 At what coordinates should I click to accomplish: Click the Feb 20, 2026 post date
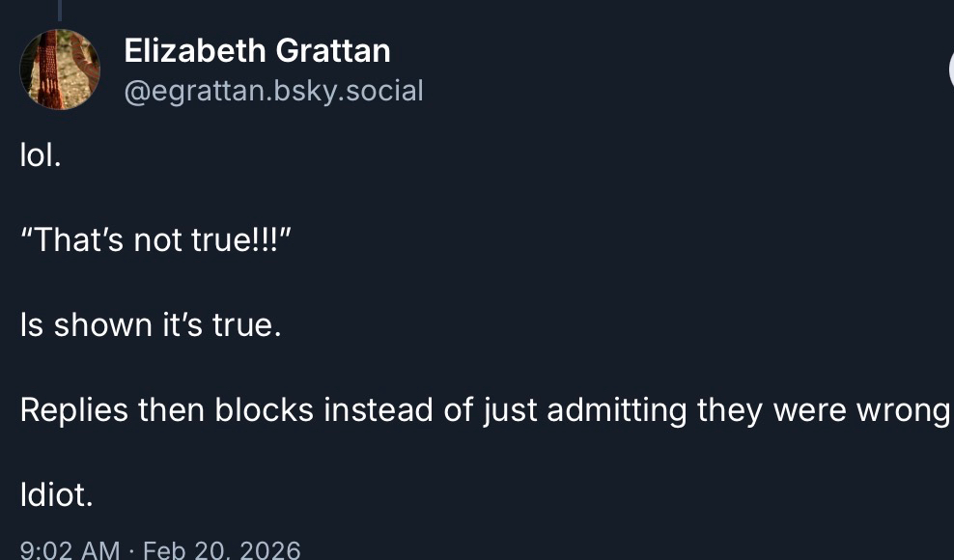[221, 550]
